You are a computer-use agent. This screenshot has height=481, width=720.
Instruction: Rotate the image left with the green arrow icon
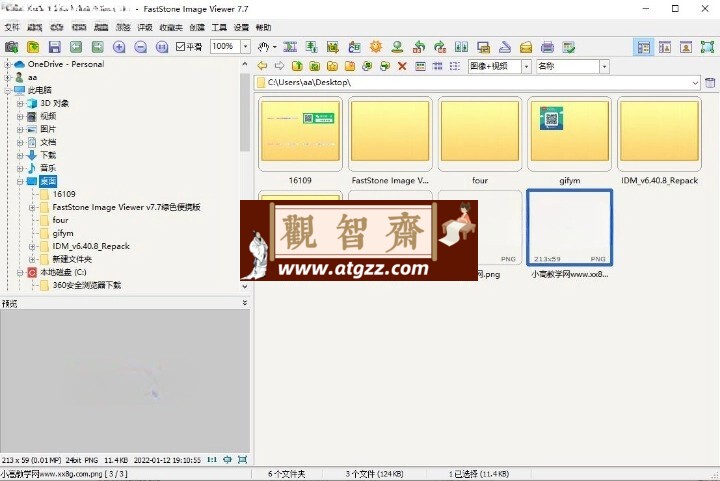point(419,47)
